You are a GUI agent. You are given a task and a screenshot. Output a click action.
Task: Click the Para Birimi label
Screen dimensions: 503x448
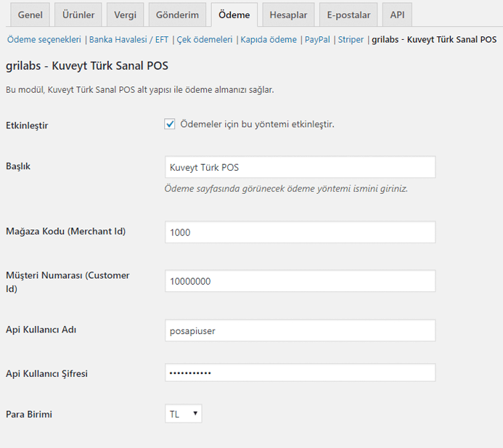[29, 415]
